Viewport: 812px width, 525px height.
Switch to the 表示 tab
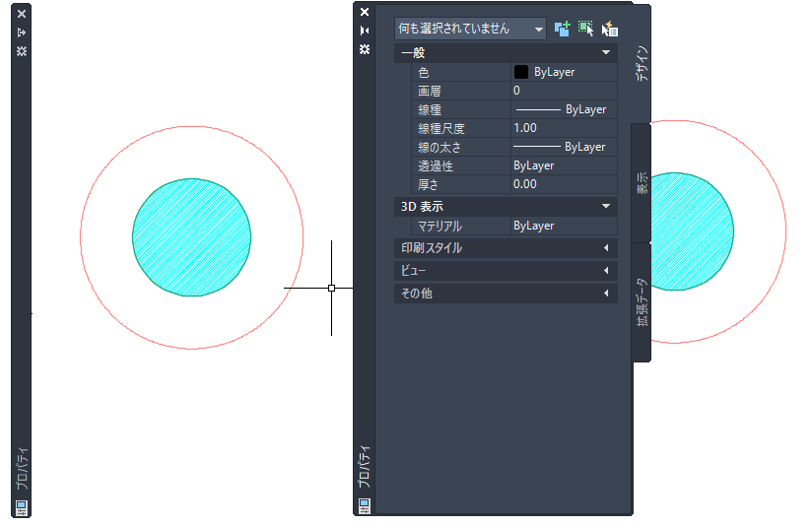[x=643, y=183]
